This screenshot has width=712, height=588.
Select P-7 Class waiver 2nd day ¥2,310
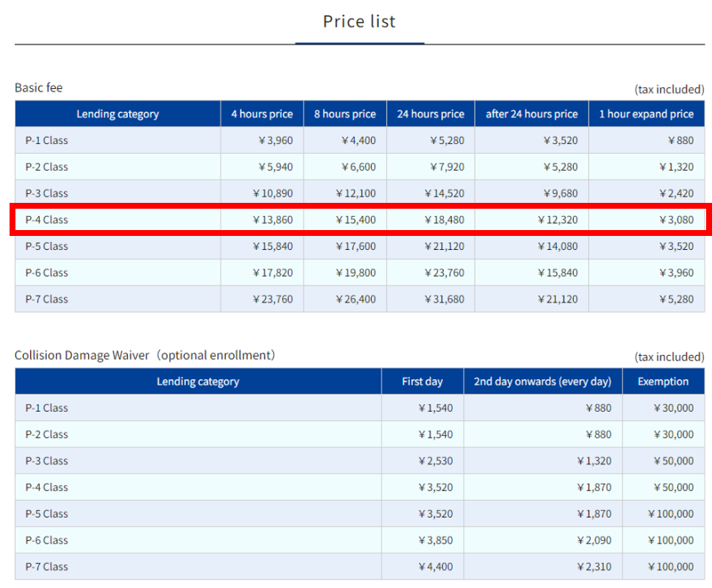click(x=594, y=567)
